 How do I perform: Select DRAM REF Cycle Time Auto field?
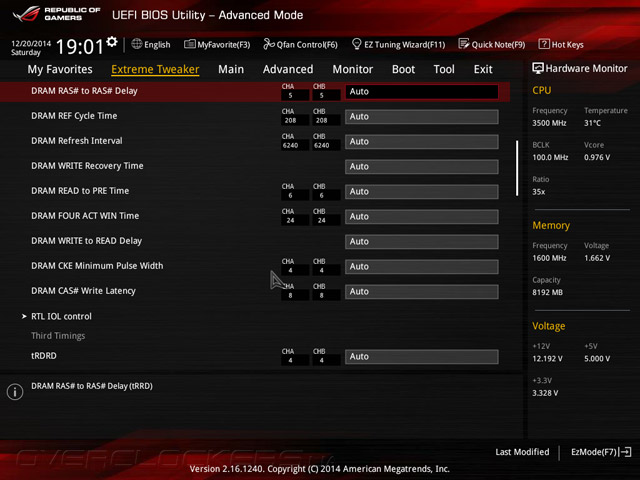tap(422, 117)
